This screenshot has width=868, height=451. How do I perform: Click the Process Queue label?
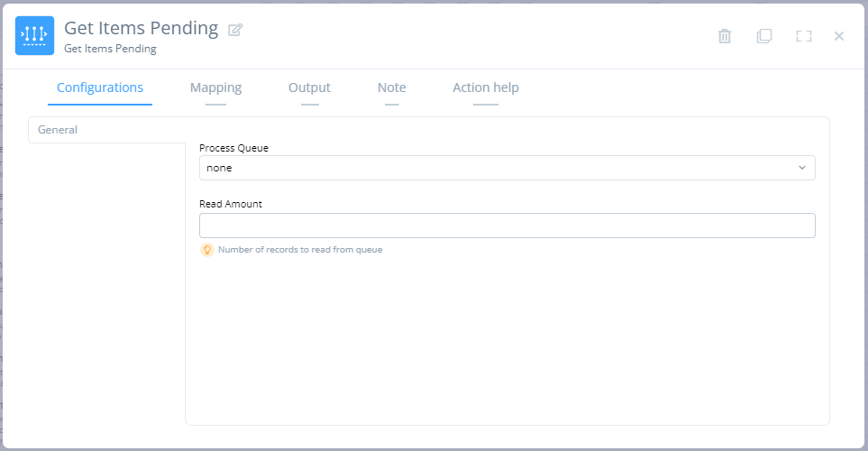[x=233, y=148]
